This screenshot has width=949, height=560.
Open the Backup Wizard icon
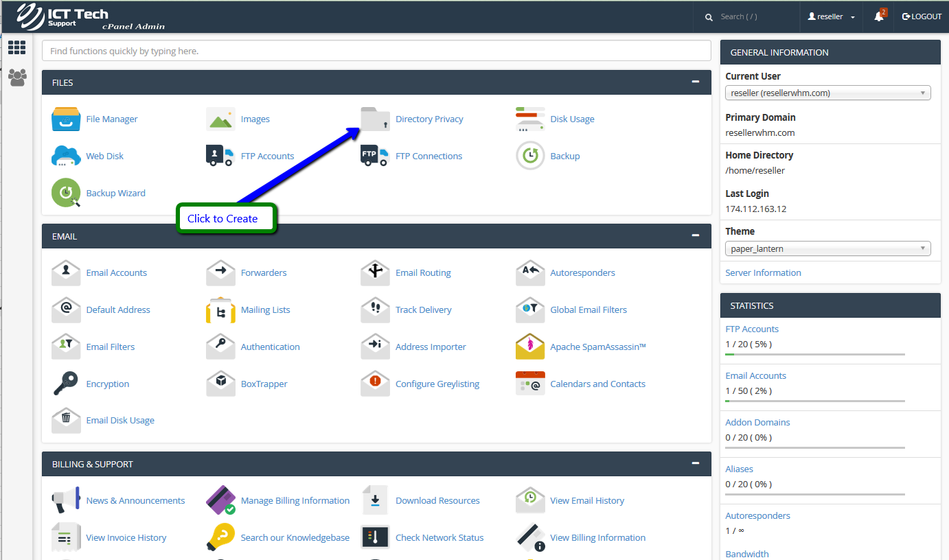pos(66,193)
